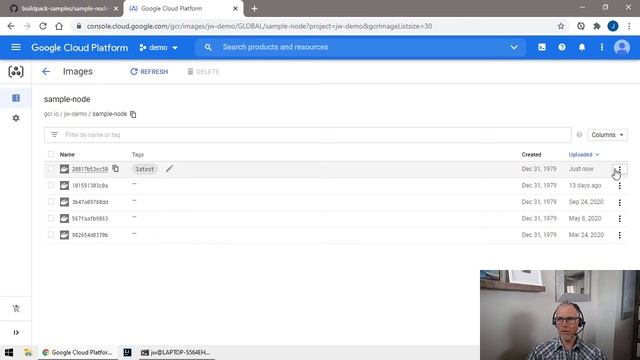Click the Google Cloud Platform logo
The width and height of the screenshot is (640, 360).
click(x=80, y=48)
